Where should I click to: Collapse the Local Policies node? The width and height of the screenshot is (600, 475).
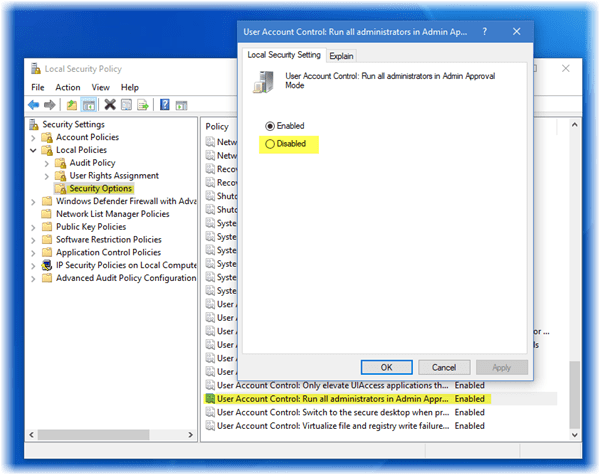(33, 150)
